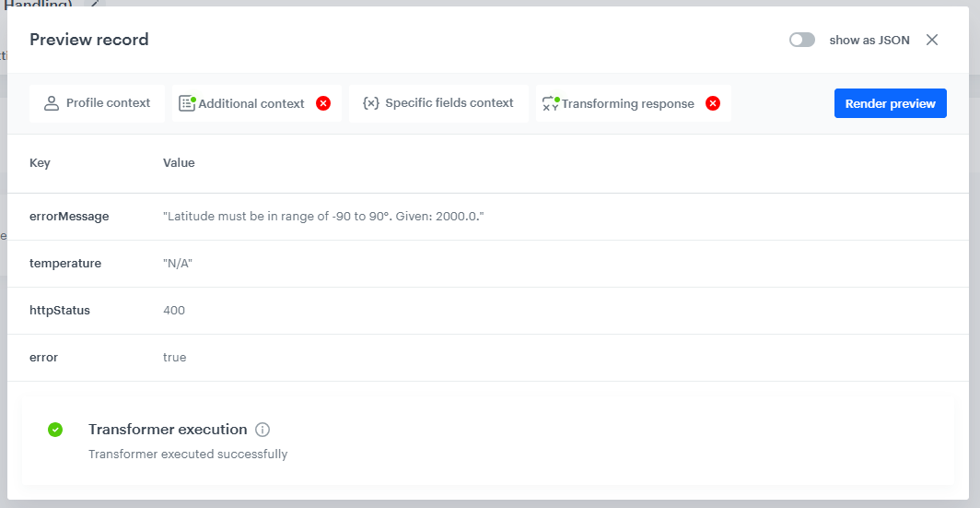Click the Profile context person icon
980x508 pixels.
click(x=52, y=103)
